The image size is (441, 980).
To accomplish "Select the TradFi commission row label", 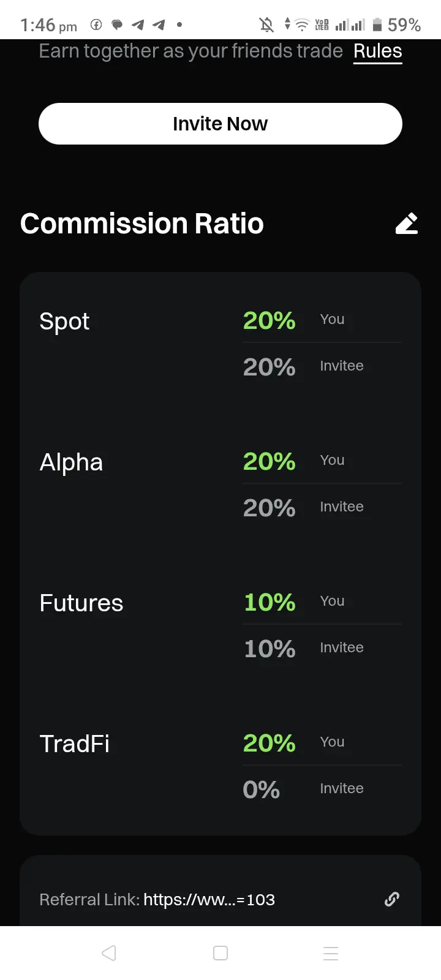I will pyautogui.click(x=75, y=744).
